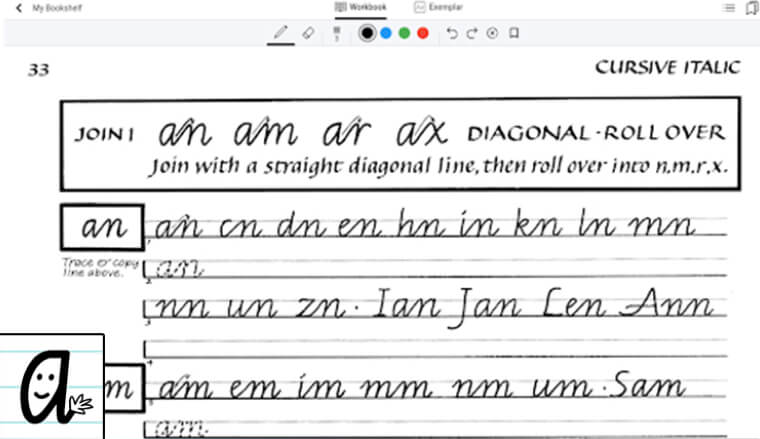Bookmark this page with the bookmark icon

click(x=514, y=33)
